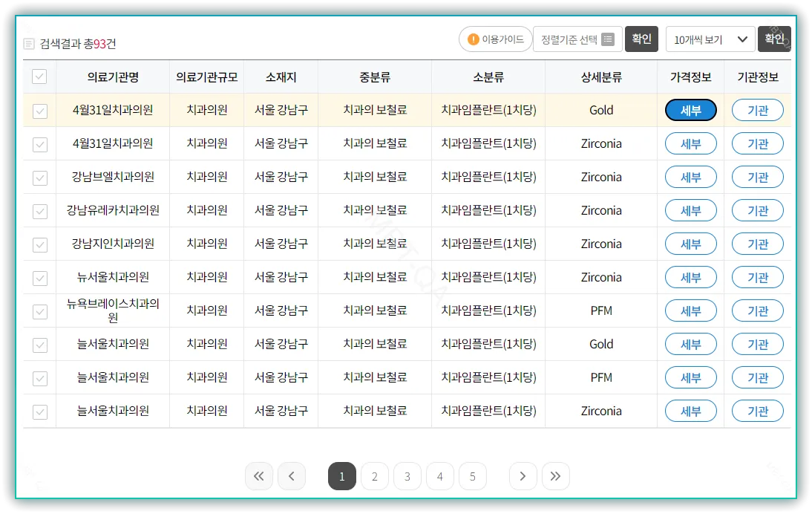812x514 pixels.
Task: Go to previous page with left arrow icon
Action: pyautogui.click(x=292, y=476)
